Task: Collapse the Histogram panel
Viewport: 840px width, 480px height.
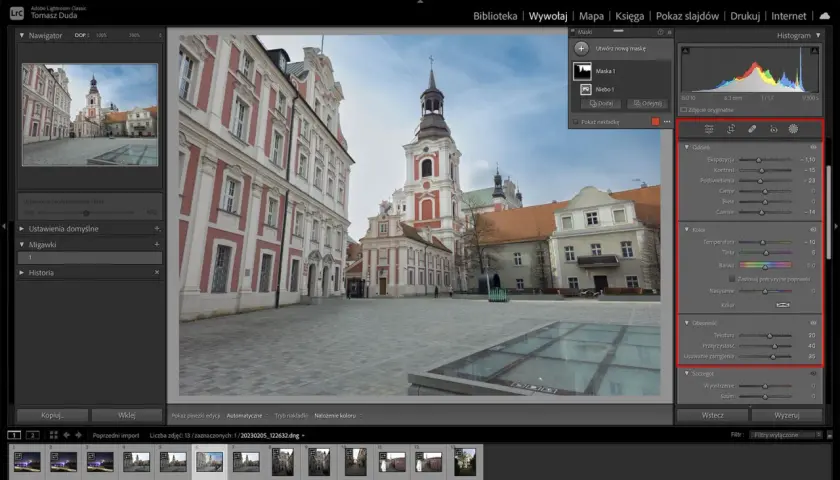Action: [818, 35]
